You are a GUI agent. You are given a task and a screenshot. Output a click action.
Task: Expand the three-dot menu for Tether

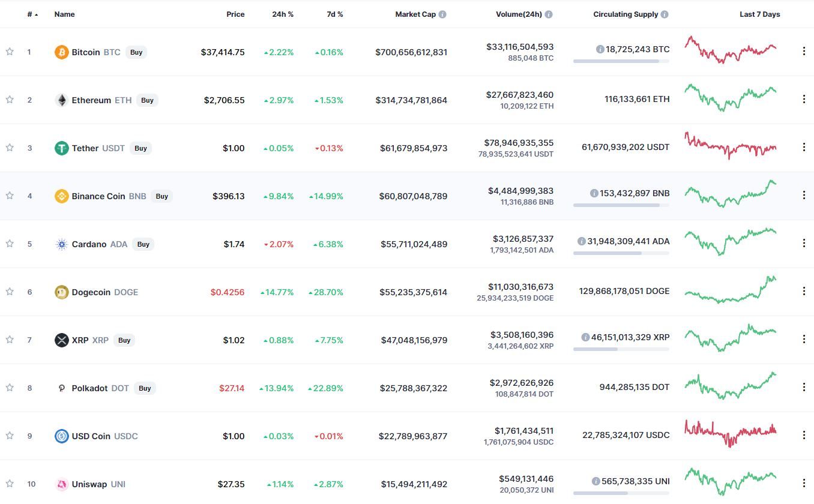click(x=804, y=148)
